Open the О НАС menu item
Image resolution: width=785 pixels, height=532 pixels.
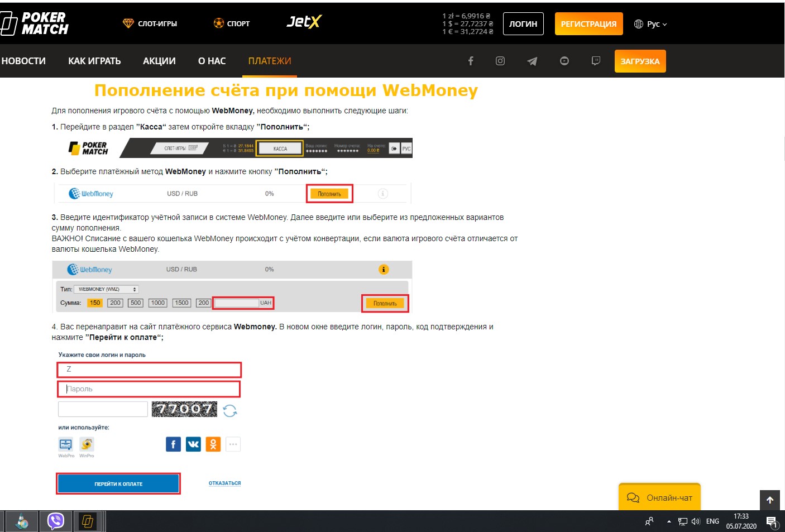point(212,61)
